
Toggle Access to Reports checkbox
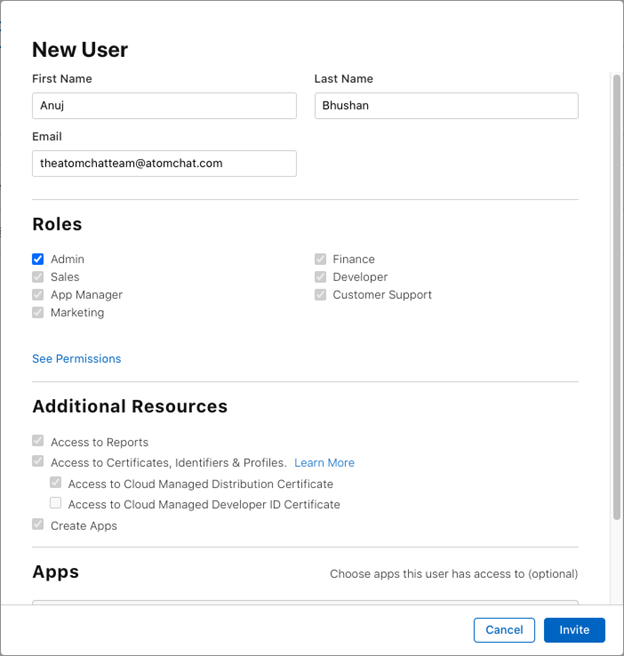[x=38, y=440]
